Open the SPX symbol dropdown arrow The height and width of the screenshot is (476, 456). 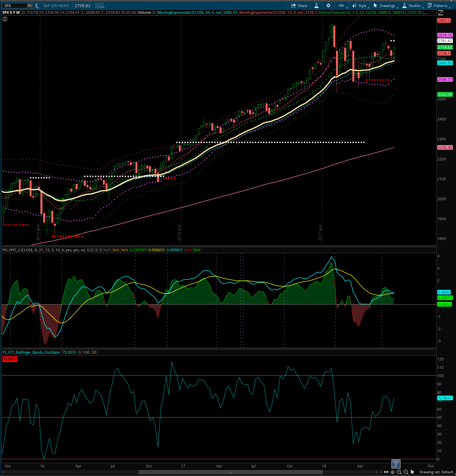click(29, 6)
